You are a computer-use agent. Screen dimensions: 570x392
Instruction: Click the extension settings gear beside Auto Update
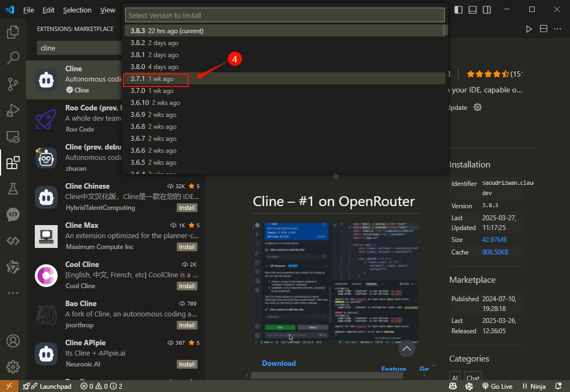coord(478,107)
